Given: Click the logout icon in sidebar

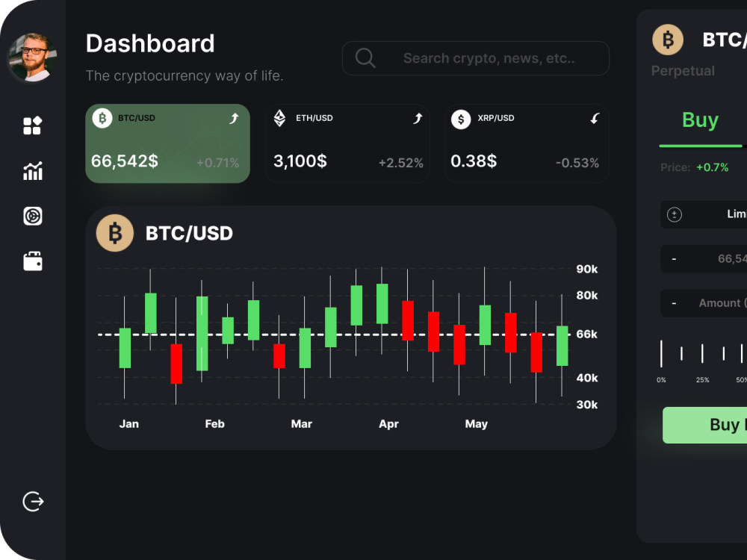Looking at the screenshot, I should point(33,502).
